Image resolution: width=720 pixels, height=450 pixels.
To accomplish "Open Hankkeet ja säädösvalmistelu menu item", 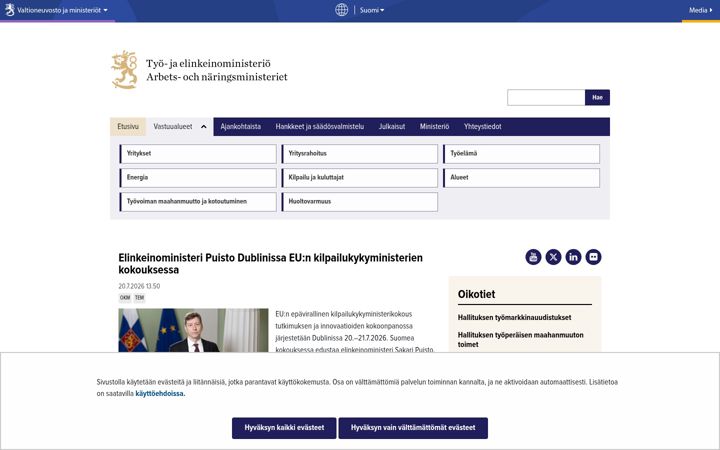I will coord(320,127).
